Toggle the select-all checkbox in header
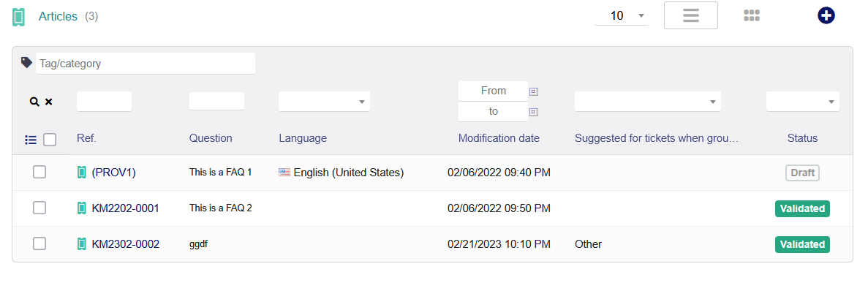The height and width of the screenshot is (302, 868). [50, 139]
